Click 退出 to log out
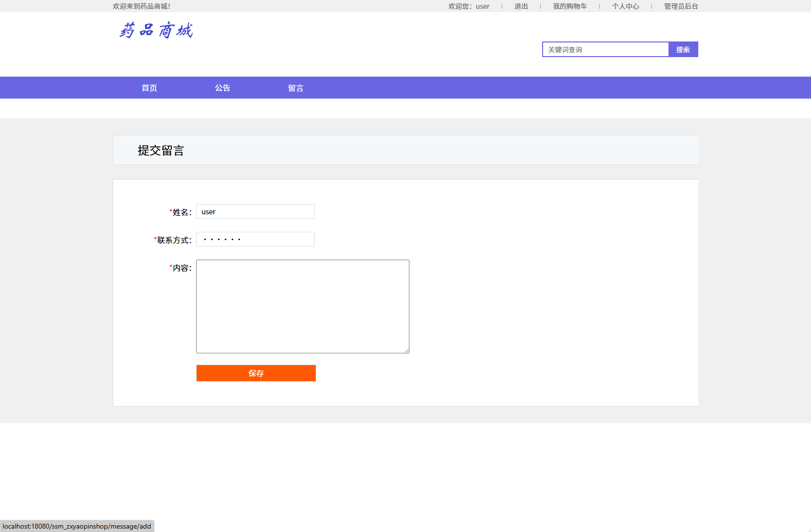Image resolution: width=811 pixels, height=532 pixels. (x=521, y=6)
